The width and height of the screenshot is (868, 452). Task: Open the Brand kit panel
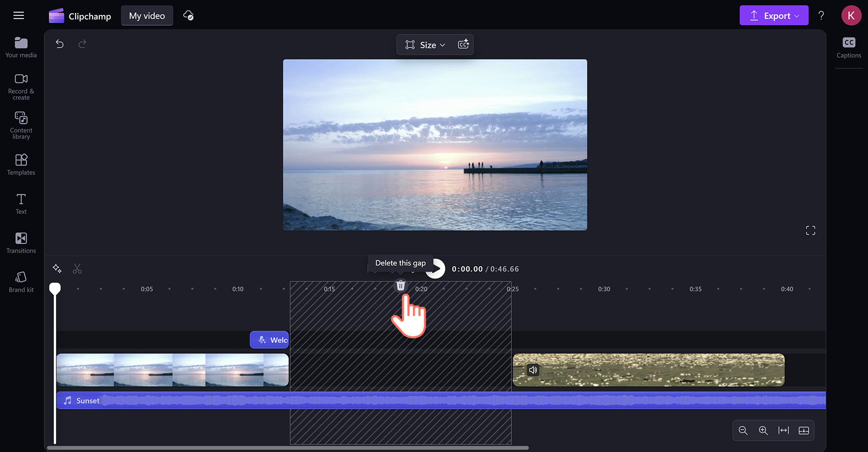pyautogui.click(x=21, y=282)
